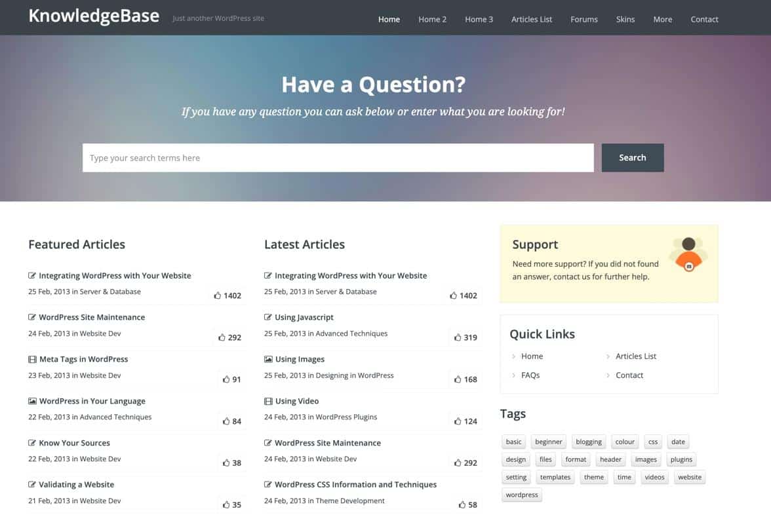The height and width of the screenshot is (532, 771).
Task: Click the "css" tag swatch
Action: pyautogui.click(x=652, y=442)
